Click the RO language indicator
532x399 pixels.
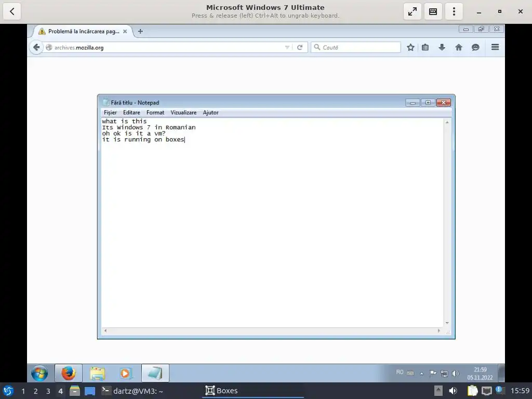click(x=400, y=372)
